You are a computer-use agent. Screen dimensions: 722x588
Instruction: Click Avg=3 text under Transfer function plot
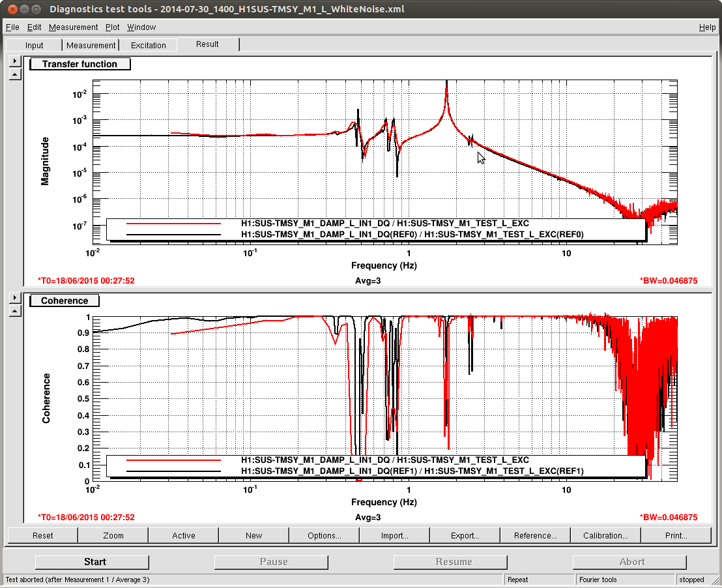[x=368, y=280]
